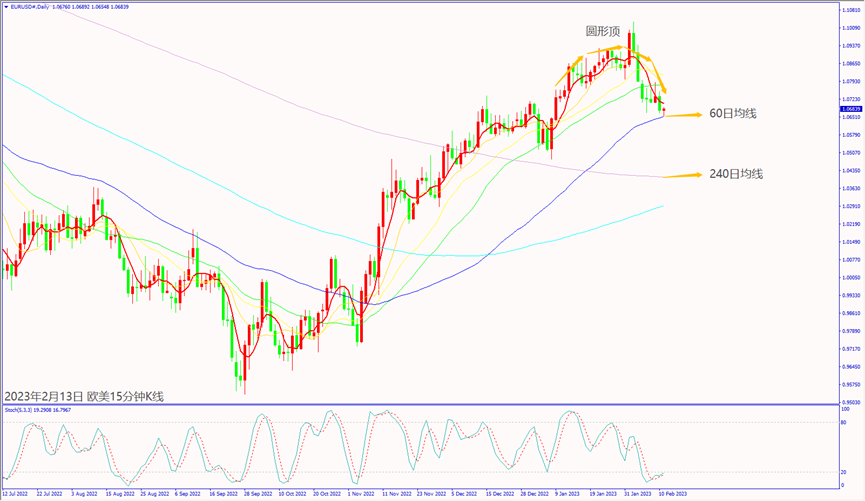Click the 2023年2月13日 欧美15分钟K线 caption
The width and height of the screenshot is (865, 501).
point(84,396)
